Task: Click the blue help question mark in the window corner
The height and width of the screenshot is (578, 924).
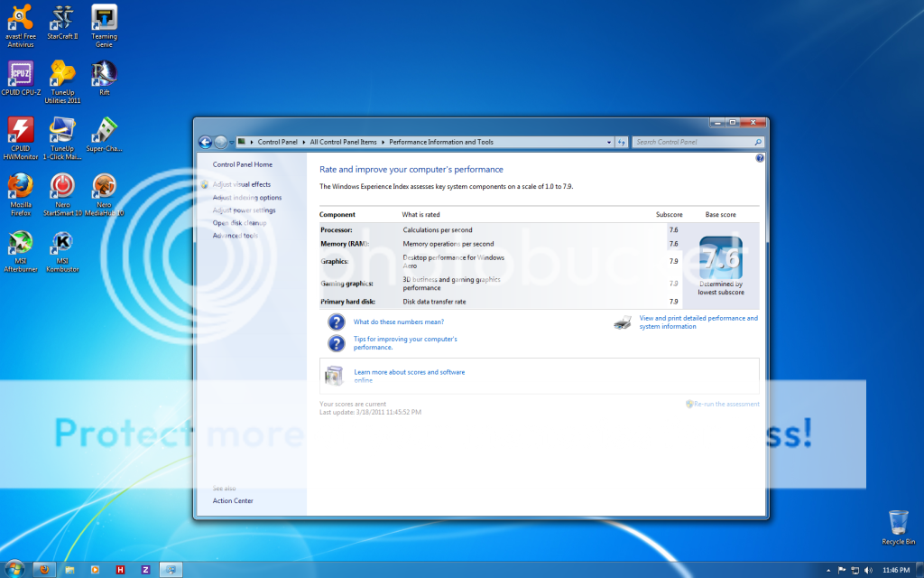Action: 760,158
